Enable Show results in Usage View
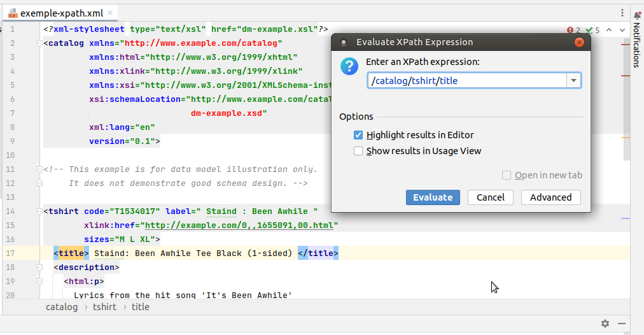The image size is (644, 335). pyautogui.click(x=358, y=151)
